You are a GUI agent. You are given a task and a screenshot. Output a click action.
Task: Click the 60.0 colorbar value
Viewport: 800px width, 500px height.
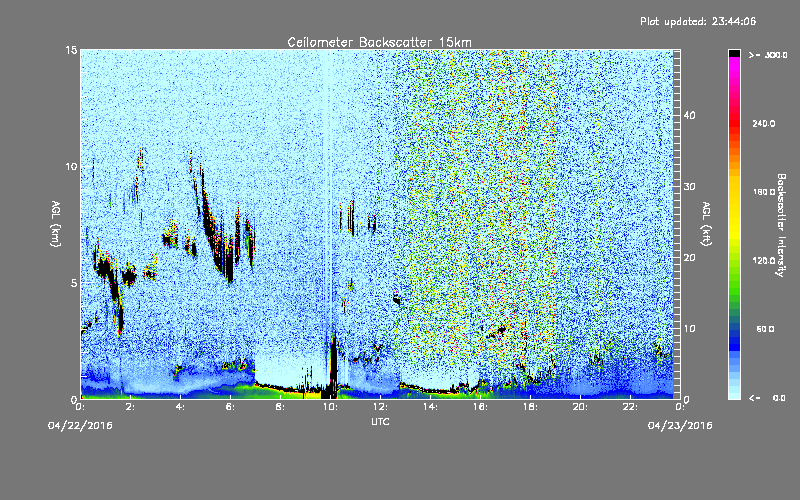(765, 329)
